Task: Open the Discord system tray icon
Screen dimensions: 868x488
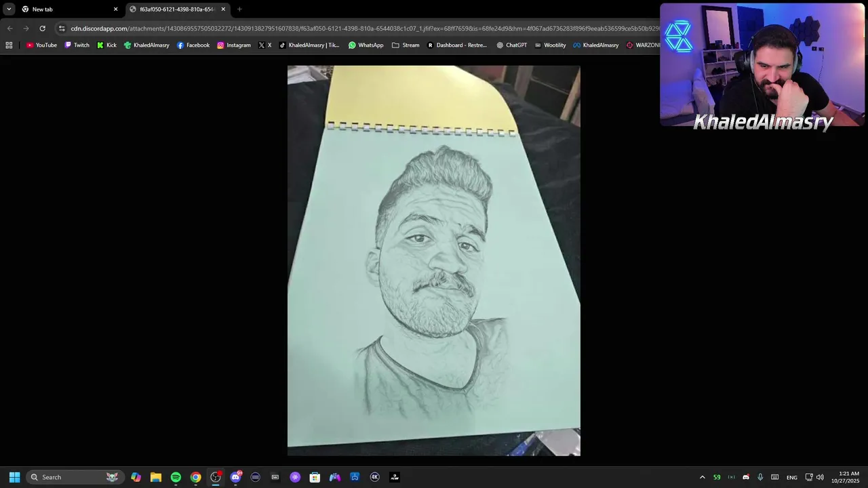Action: (746, 477)
